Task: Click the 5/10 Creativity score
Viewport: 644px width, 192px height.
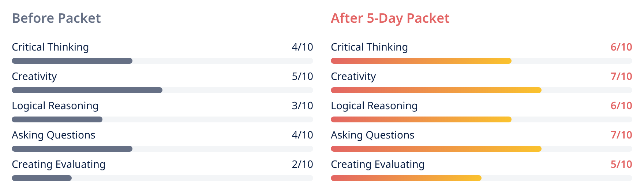Action: pos(302,76)
